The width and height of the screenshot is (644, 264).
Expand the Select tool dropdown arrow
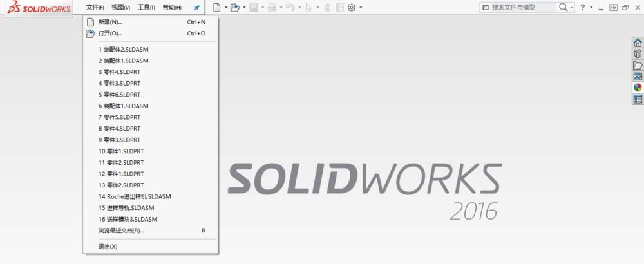(318, 7)
